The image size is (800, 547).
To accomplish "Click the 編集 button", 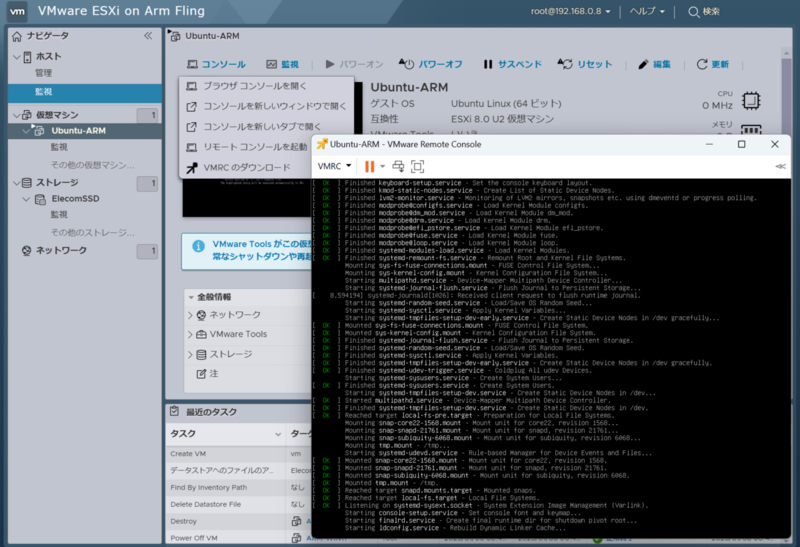I will click(x=655, y=64).
